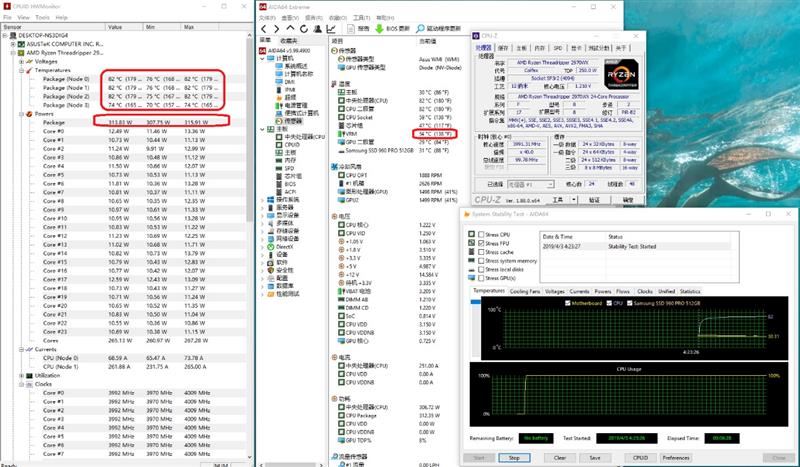Open HWMonitor Tools menu

coord(42,17)
